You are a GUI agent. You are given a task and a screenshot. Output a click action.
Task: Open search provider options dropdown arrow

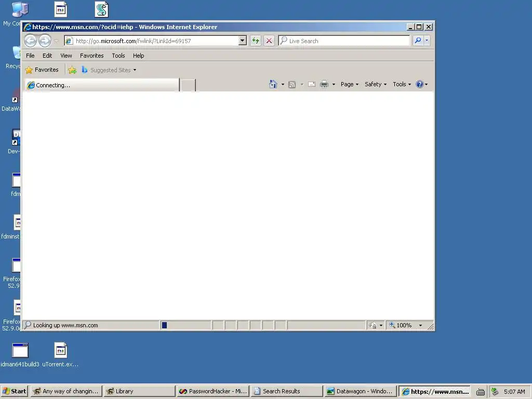point(427,41)
